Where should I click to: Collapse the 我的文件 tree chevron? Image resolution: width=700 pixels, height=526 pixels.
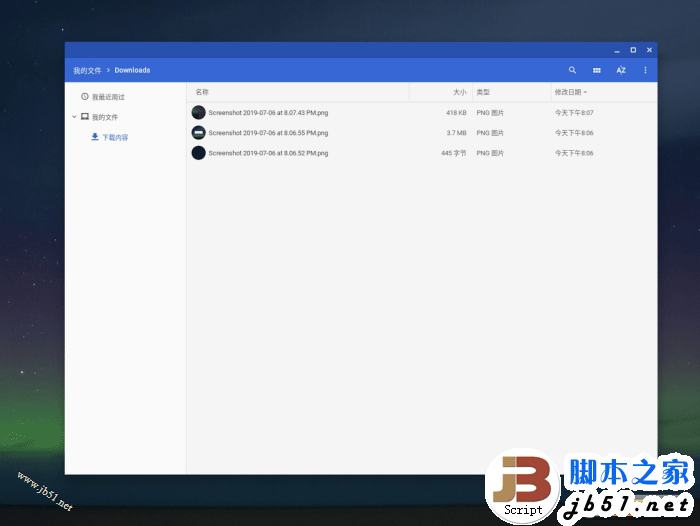[74, 117]
